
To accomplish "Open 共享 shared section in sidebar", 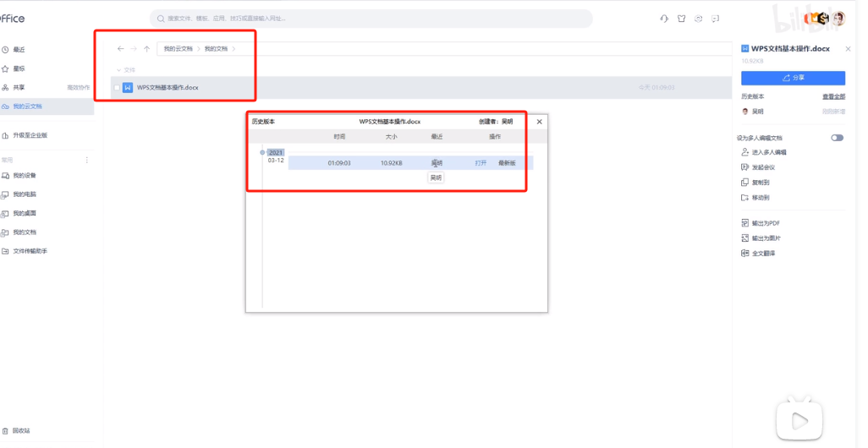I will point(19,87).
